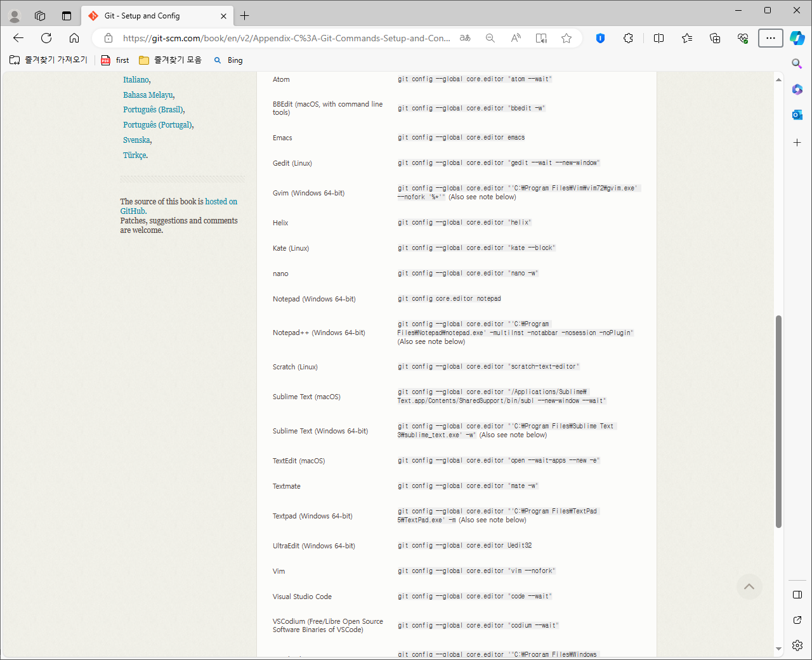Switch language to Português (Portugal)

pos(157,125)
